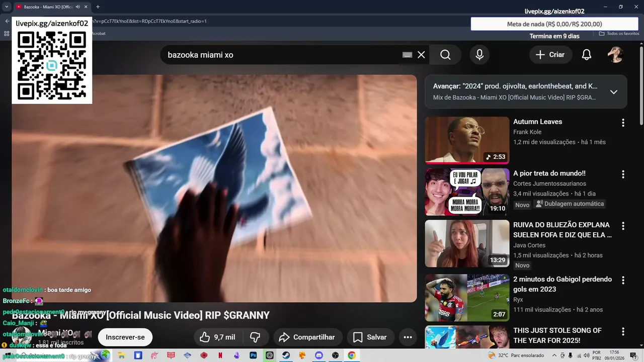Open the notifications bell
Screen dimensions: 644x362
587,55
